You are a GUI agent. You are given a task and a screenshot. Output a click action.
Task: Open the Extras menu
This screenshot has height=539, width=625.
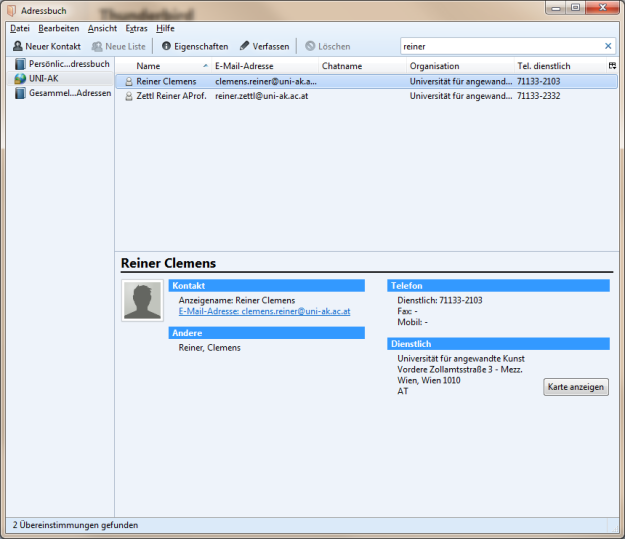tap(136, 28)
